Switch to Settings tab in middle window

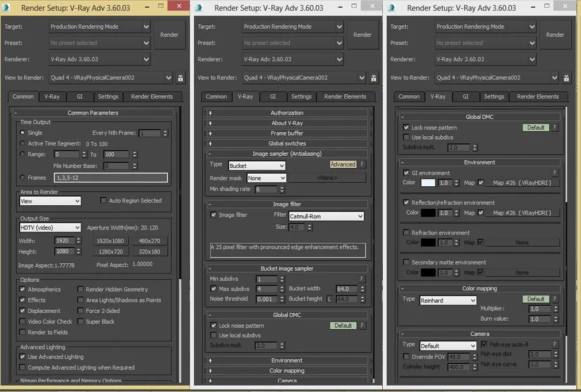pos(301,97)
